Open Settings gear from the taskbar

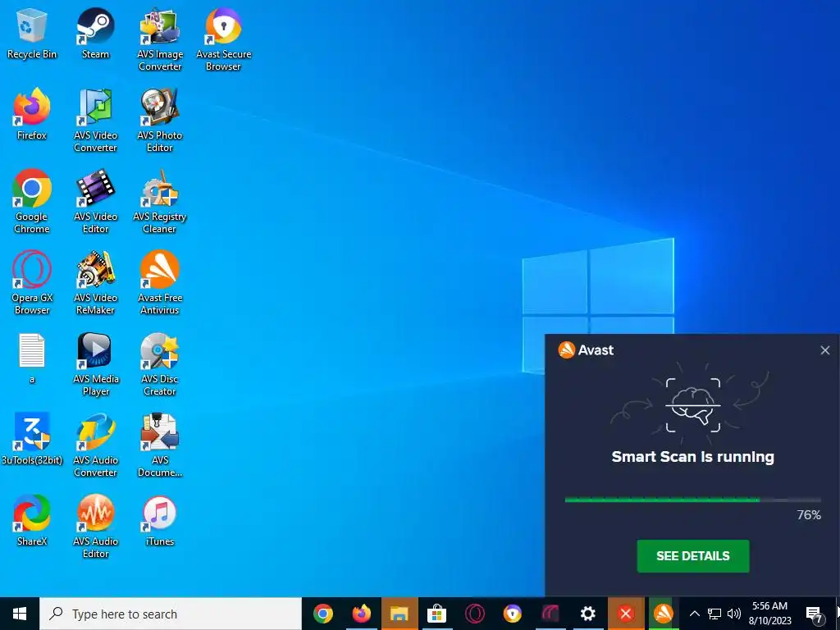(x=587, y=614)
